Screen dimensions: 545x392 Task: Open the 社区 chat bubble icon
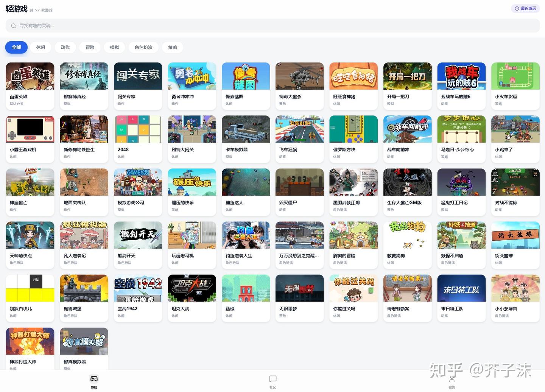coord(273,379)
